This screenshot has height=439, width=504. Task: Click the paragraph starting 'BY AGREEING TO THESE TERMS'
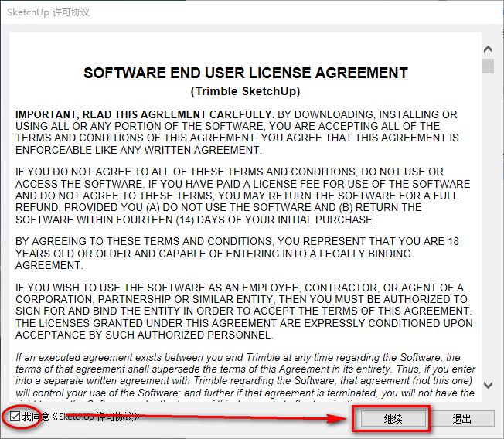click(x=237, y=253)
